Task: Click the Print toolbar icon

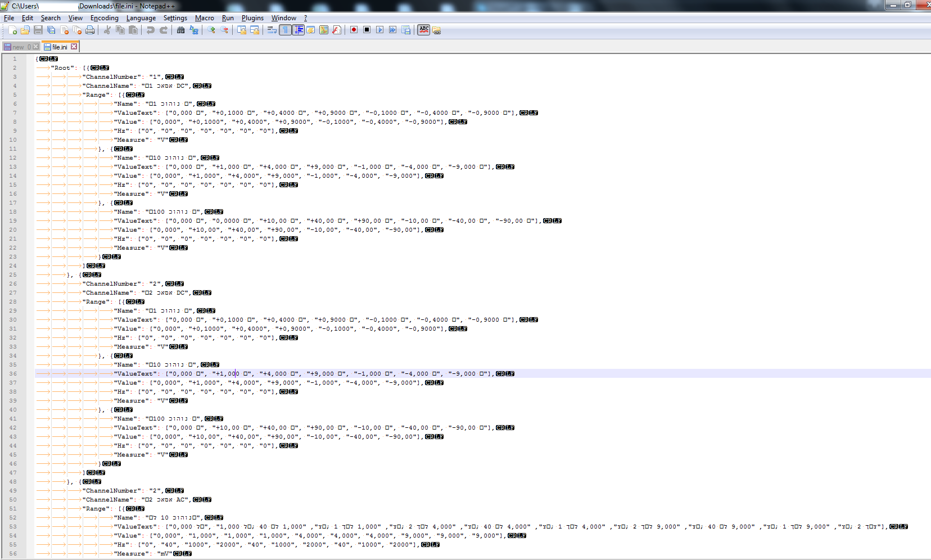Action: 89,30
